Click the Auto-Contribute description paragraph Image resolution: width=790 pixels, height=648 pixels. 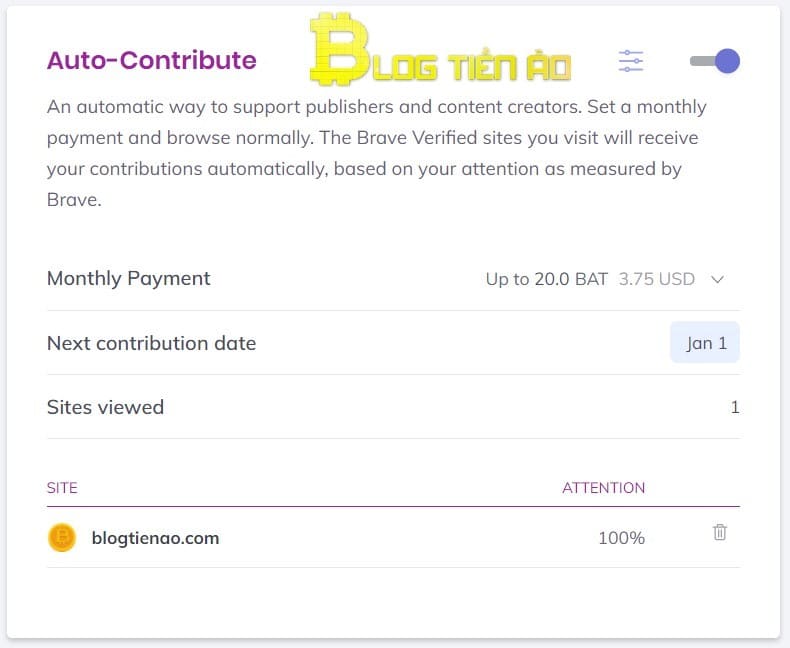click(370, 153)
